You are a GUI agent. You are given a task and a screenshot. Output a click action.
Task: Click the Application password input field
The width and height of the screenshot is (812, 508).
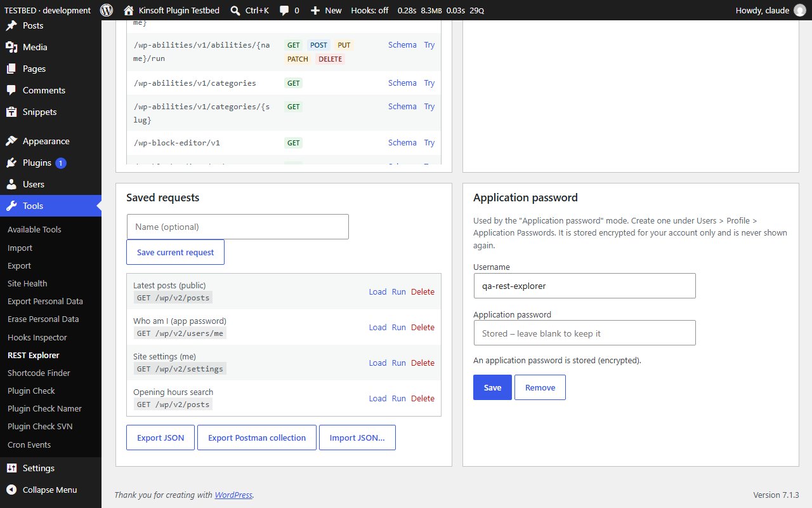(x=584, y=333)
